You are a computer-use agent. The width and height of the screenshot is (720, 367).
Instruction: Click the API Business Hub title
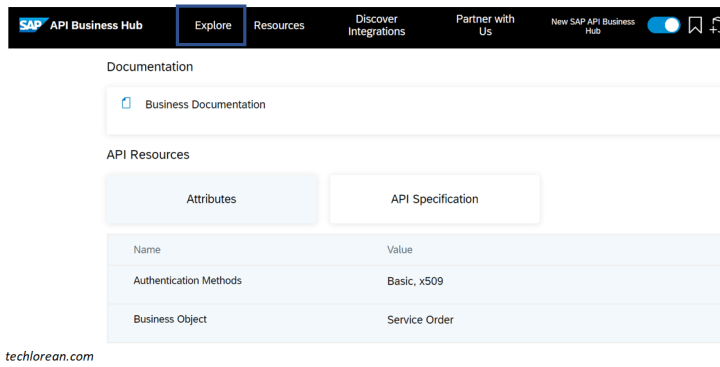point(96,25)
